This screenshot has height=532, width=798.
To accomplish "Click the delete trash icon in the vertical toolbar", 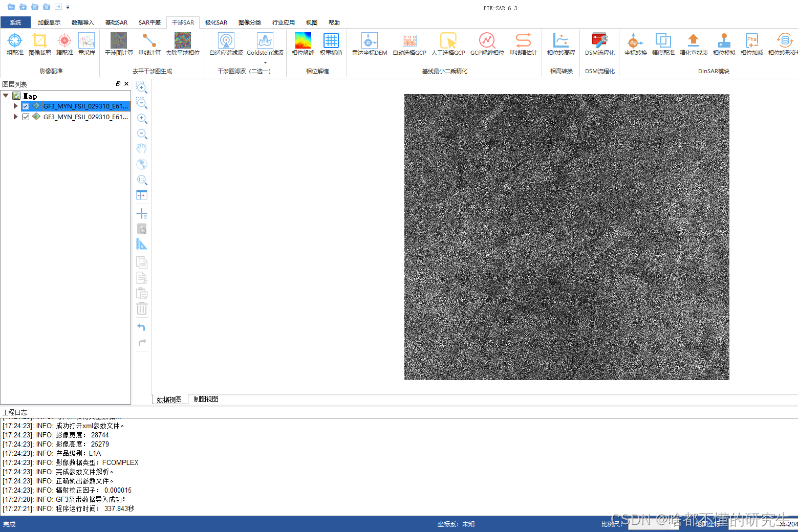I will 142,309.
